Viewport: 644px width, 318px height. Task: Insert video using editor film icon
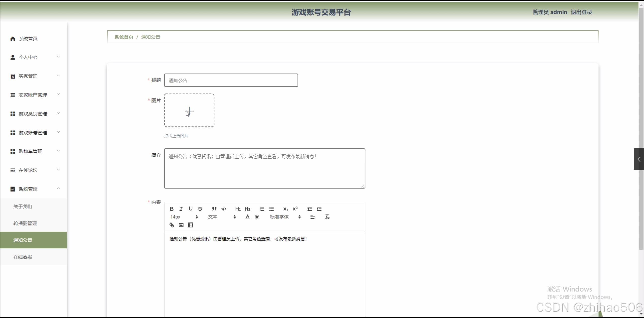point(191,225)
